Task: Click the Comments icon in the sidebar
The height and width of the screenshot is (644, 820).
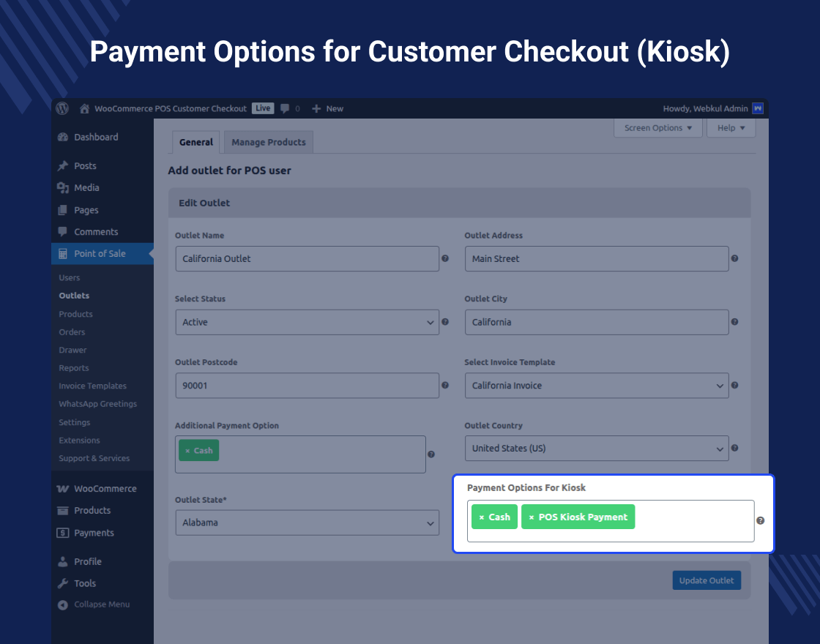Action: (x=63, y=231)
